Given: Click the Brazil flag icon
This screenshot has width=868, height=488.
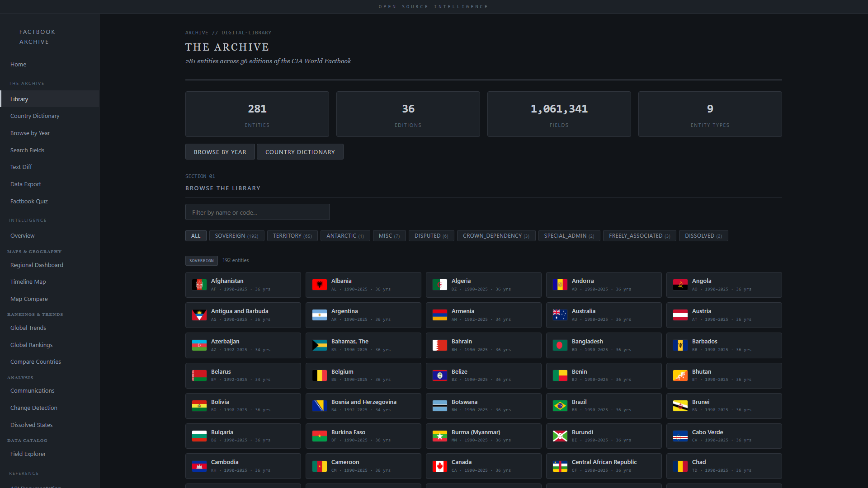Looking at the screenshot, I should [x=560, y=406].
